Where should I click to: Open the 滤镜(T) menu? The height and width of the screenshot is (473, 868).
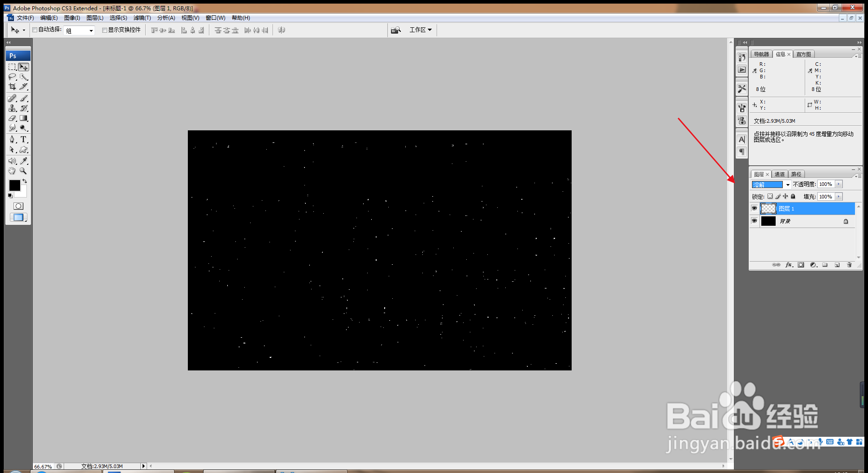click(142, 18)
